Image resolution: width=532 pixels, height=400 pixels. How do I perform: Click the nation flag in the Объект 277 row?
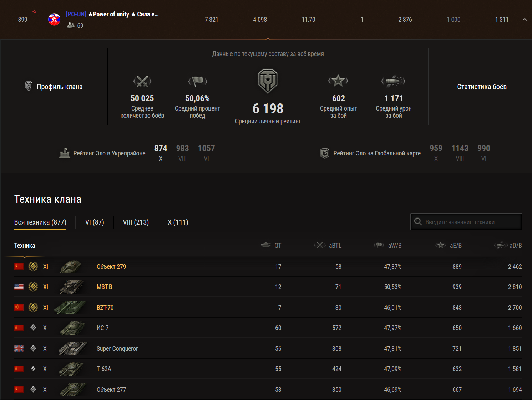point(19,389)
